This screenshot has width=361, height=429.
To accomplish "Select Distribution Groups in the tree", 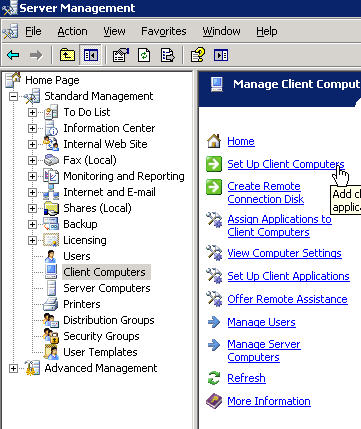I will click(109, 320).
